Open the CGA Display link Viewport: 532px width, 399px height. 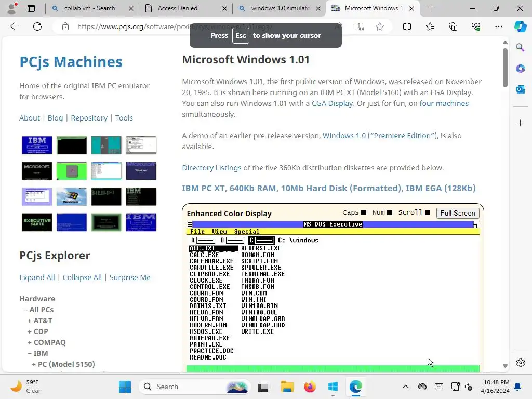pos(332,103)
